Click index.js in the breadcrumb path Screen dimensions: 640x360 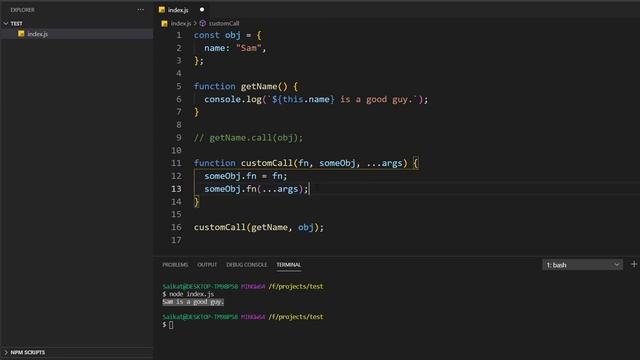[x=181, y=24]
